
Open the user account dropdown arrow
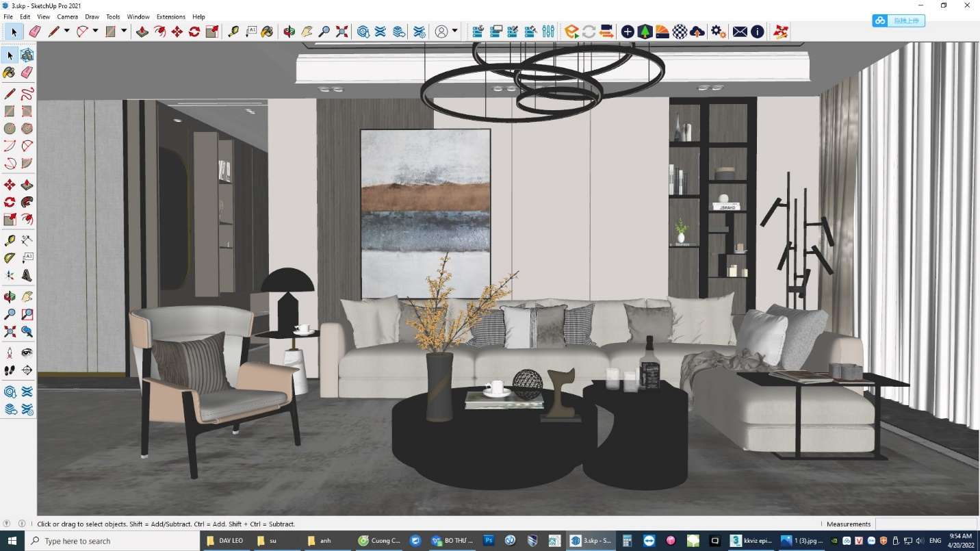pyautogui.click(x=454, y=31)
